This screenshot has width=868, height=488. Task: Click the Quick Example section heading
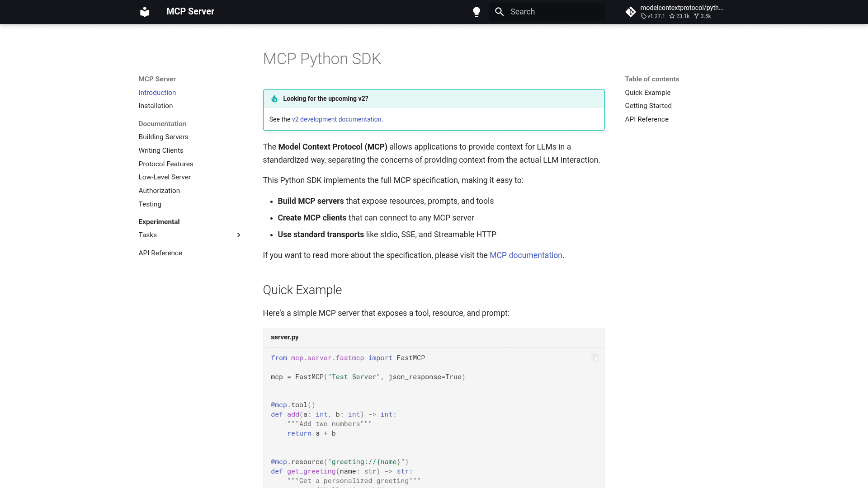click(302, 290)
